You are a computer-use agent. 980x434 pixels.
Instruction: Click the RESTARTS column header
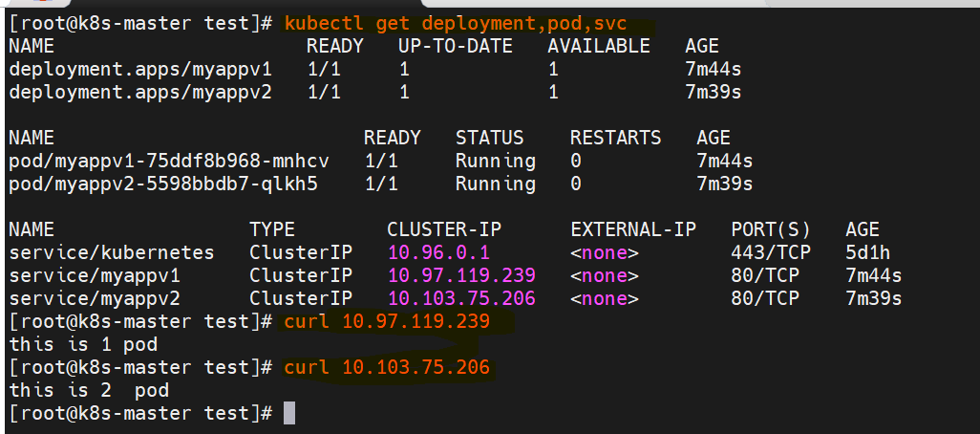[x=616, y=138]
